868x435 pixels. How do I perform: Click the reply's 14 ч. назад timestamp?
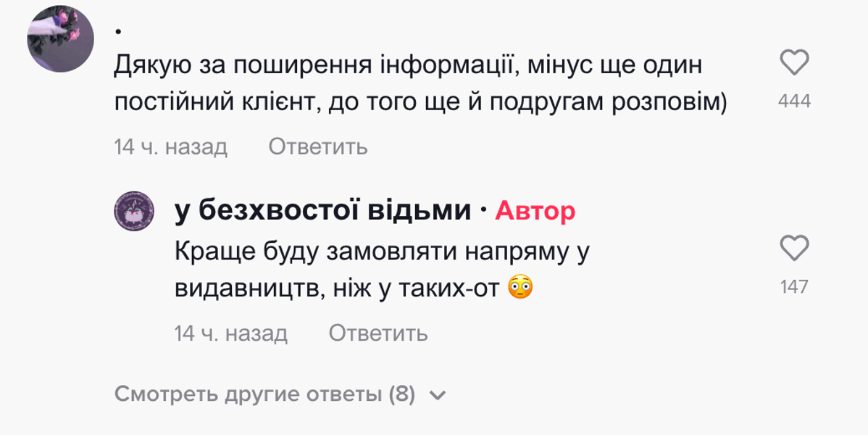[230, 333]
